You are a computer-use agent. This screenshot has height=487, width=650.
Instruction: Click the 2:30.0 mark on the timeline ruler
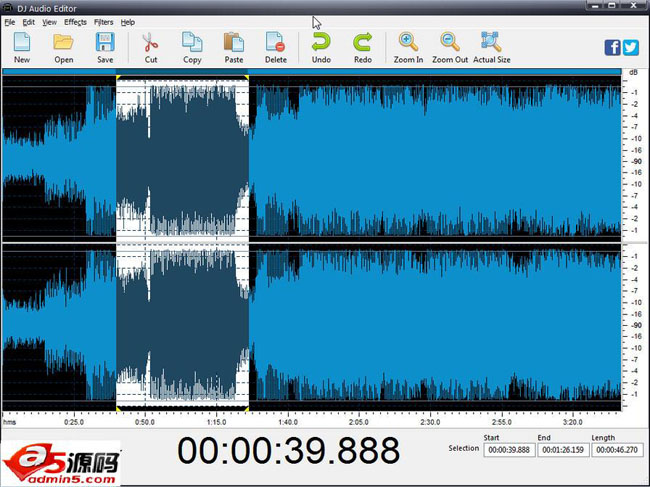tap(430, 422)
